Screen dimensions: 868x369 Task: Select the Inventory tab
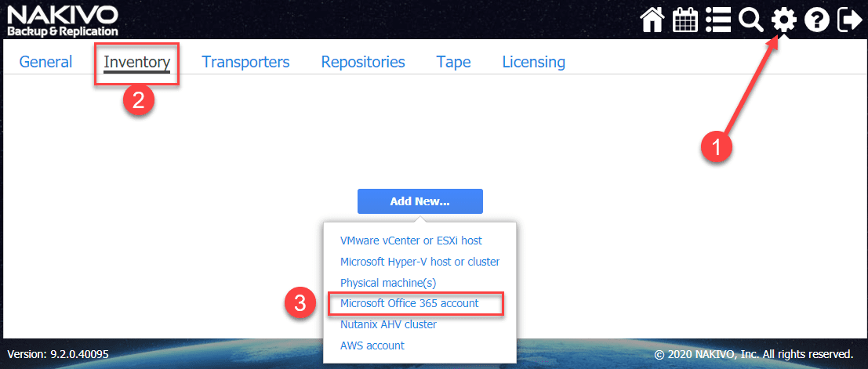click(136, 62)
